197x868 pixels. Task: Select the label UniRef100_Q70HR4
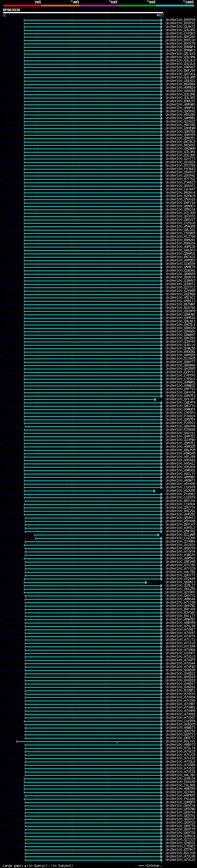(180, 542)
